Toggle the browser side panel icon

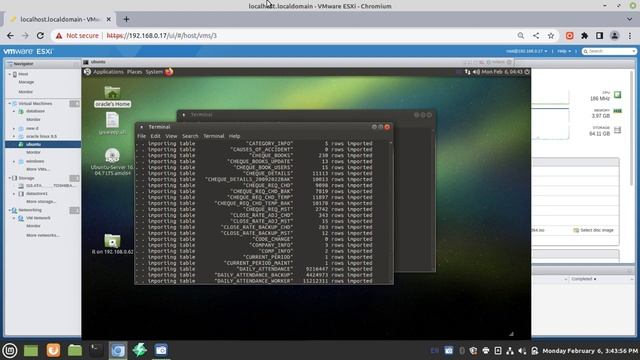600,36
